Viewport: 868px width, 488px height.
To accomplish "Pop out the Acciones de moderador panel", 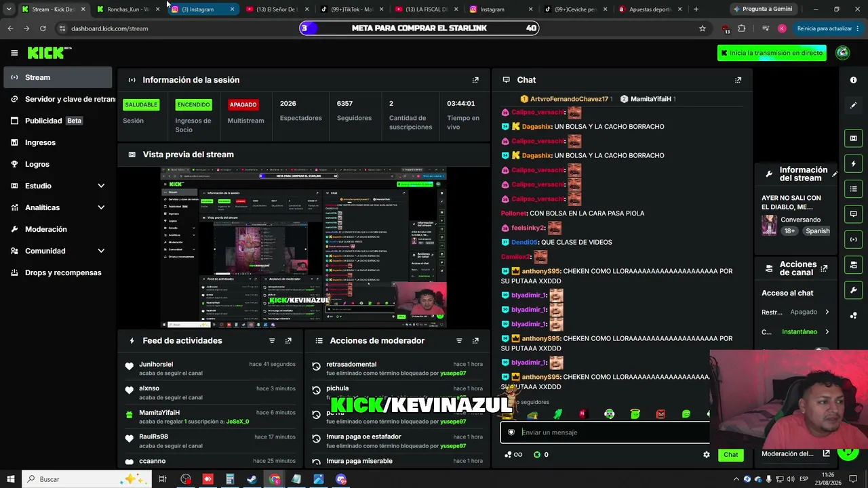I will [x=475, y=341].
